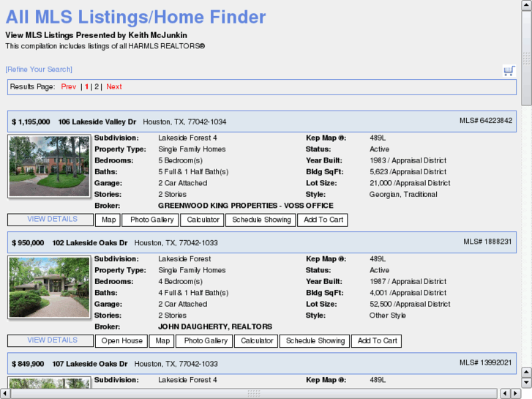The image size is (532, 399).
Task: Open Calculator for 106 Lakeside Valley Dr
Action: (203, 220)
